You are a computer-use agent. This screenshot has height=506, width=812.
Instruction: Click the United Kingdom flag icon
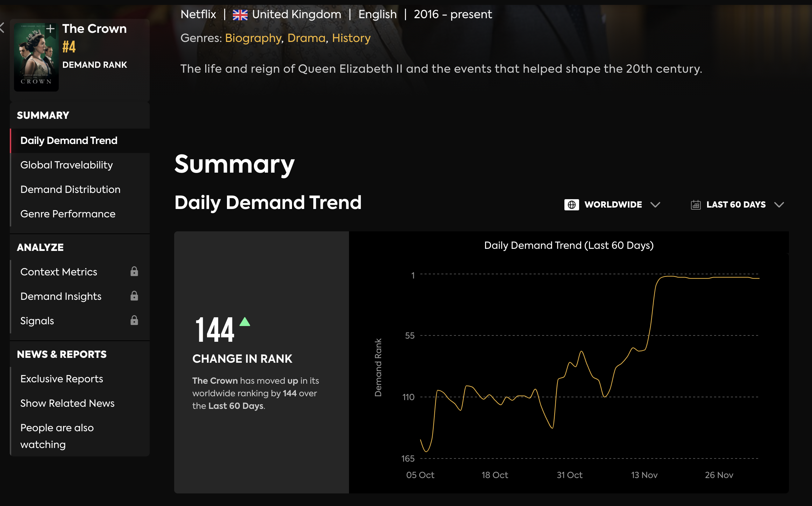pos(240,15)
